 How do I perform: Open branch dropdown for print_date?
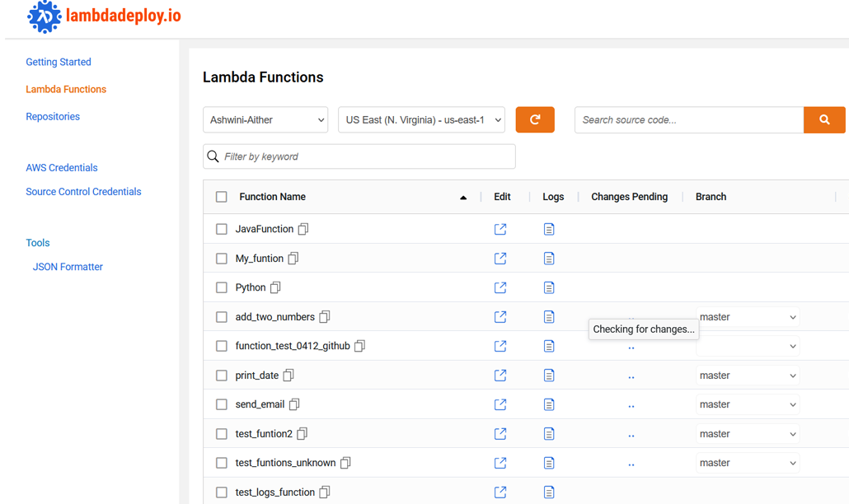coord(747,376)
